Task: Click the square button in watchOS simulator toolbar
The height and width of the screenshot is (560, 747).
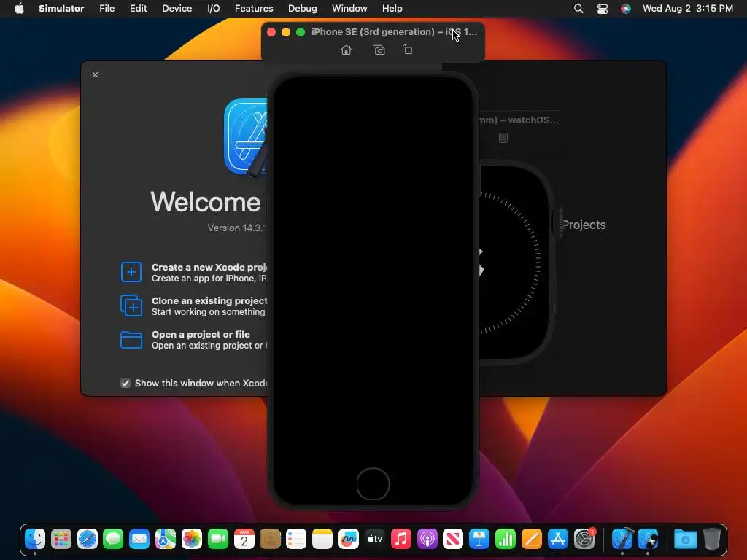Action: click(x=503, y=138)
